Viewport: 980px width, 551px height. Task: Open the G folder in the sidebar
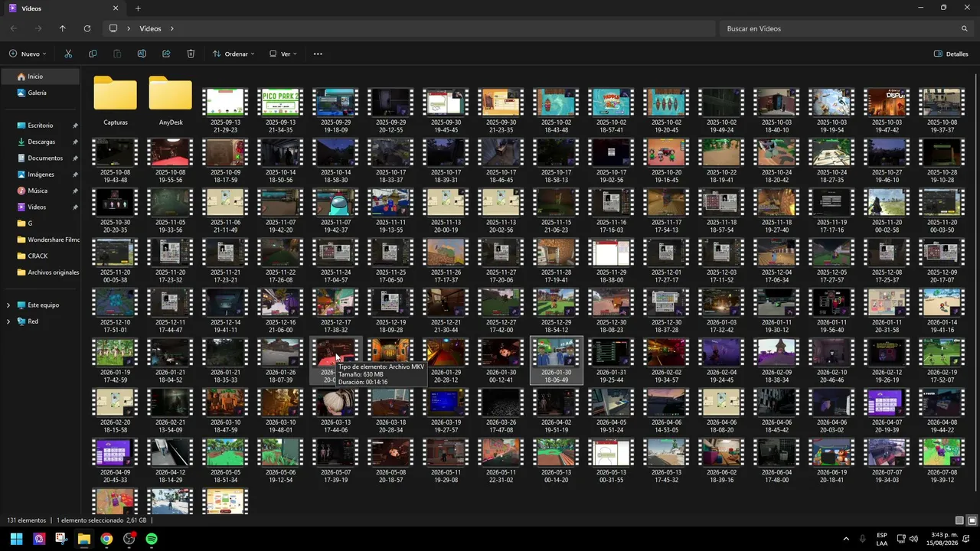point(41,223)
